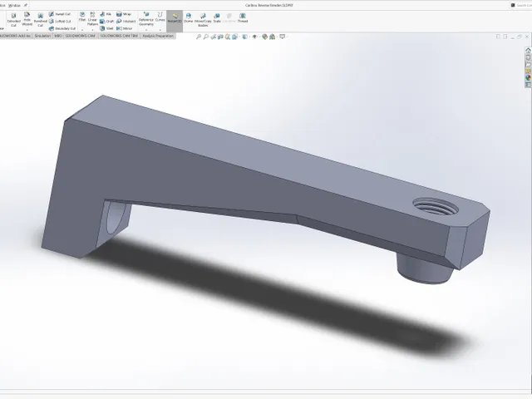The image size is (532, 399).
Task: Click the Edit Appearance color ball
Action: point(264,37)
